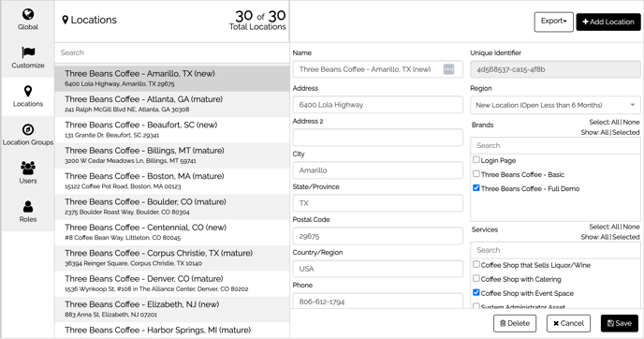Screen dimensions: 644x339
Task: Enable the Login Page brand checkbox
Action: point(476,159)
